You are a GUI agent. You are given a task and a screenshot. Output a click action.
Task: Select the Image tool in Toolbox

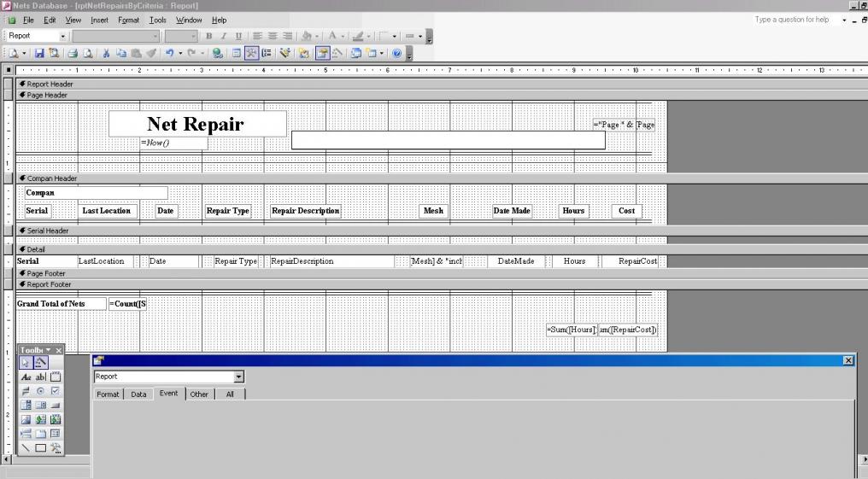(26, 419)
